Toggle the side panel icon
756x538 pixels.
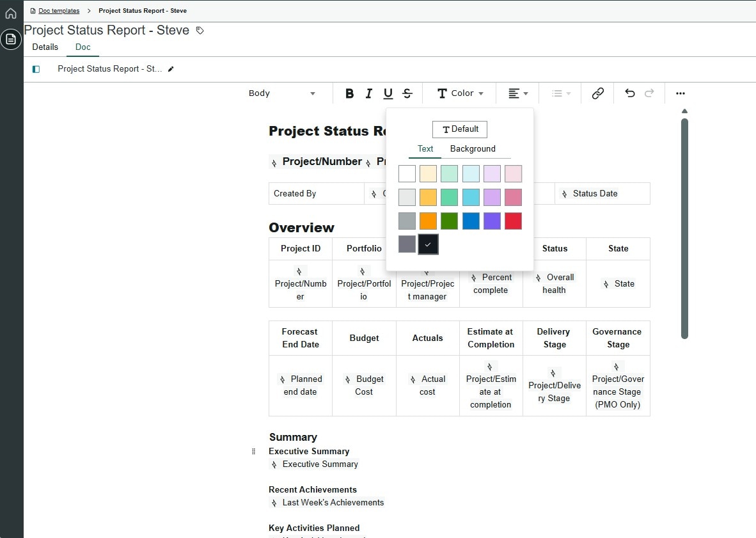36,69
